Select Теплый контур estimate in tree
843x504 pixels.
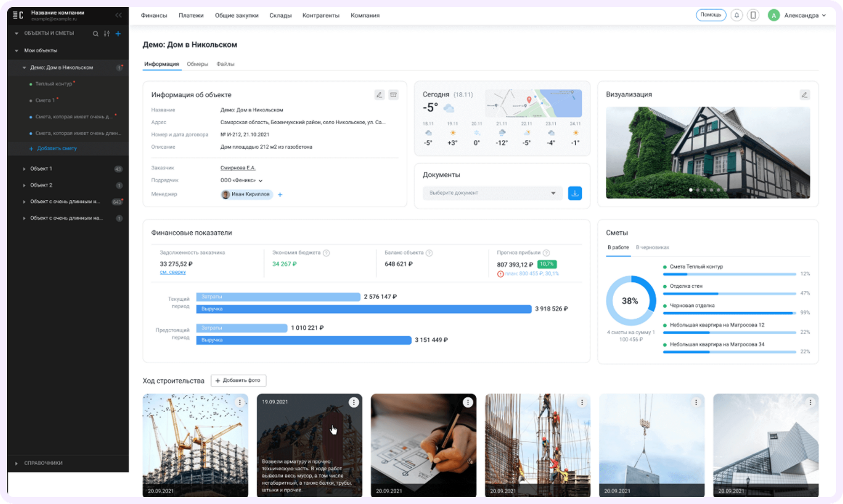tap(54, 84)
